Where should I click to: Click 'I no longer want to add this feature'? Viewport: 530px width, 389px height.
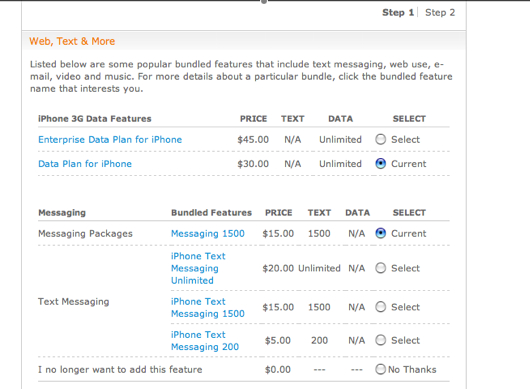point(120,369)
